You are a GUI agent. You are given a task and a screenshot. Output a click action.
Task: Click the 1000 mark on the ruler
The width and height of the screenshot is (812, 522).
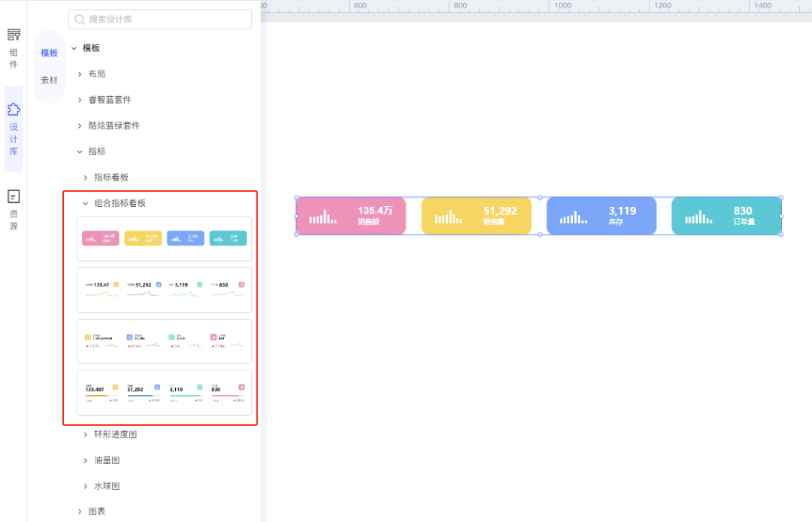tap(562, 6)
